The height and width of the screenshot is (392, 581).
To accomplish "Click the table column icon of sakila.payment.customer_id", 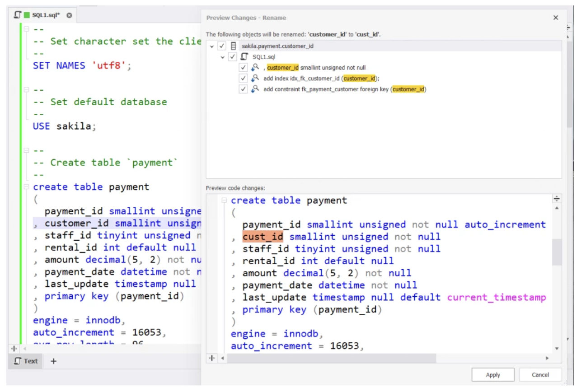I will tap(233, 46).
